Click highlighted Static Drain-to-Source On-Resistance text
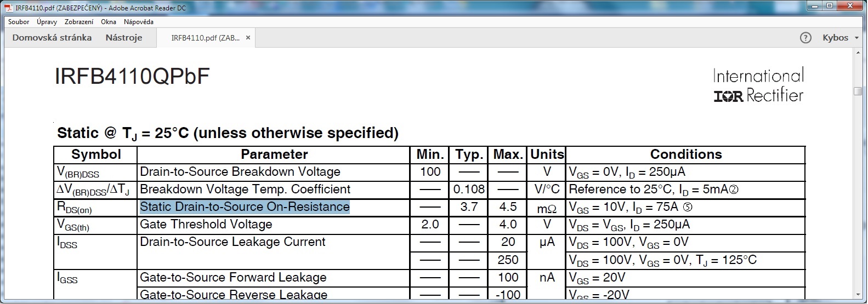 tap(245, 207)
